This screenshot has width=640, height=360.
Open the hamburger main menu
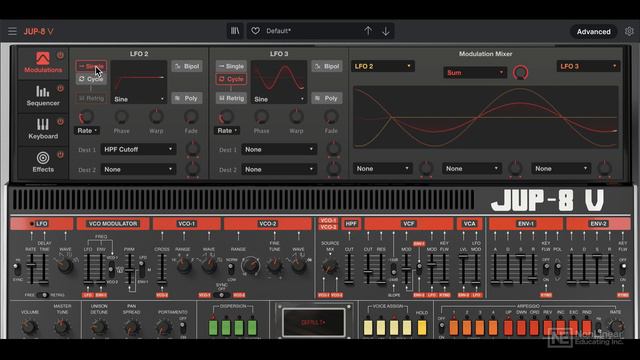click(x=12, y=31)
